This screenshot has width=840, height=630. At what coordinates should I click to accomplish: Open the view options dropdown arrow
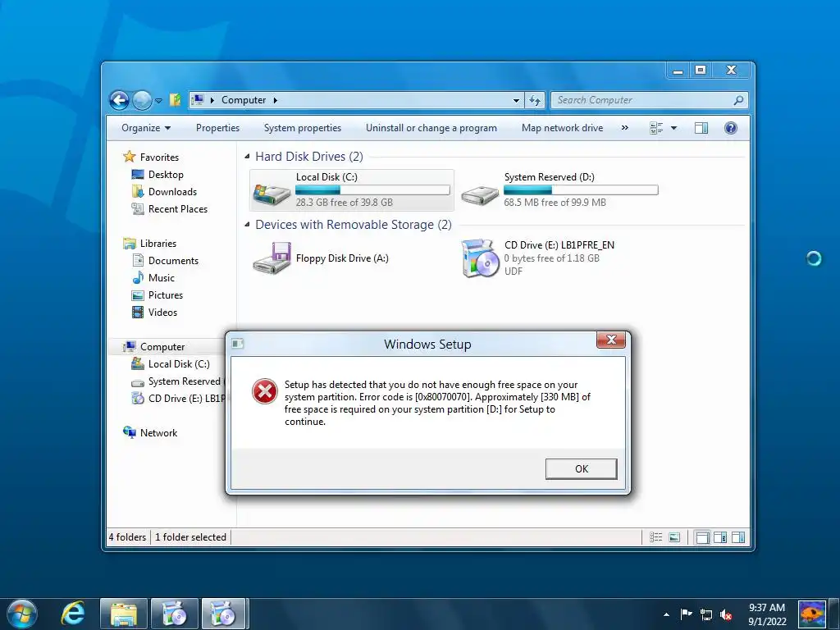click(674, 128)
